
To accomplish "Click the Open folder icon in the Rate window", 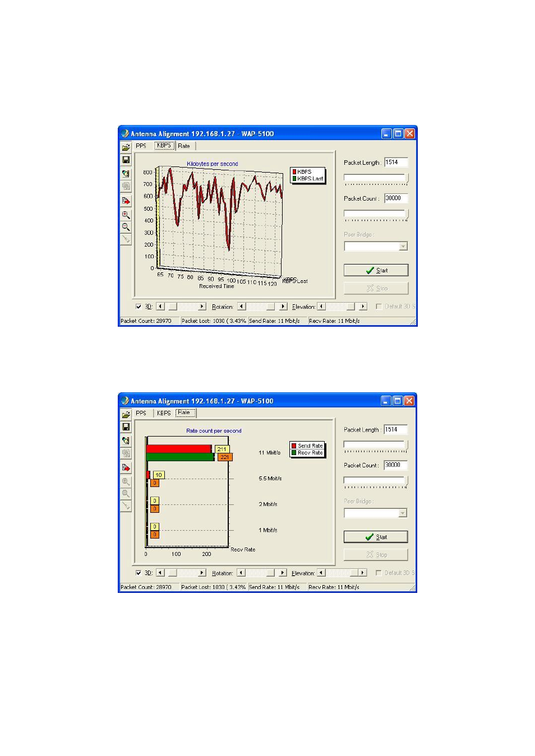I will [x=126, y=415].
